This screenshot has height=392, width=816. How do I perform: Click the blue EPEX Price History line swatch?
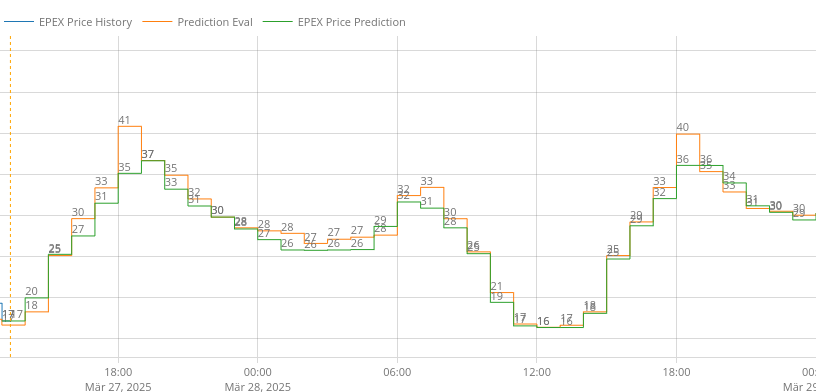(19, 22)
